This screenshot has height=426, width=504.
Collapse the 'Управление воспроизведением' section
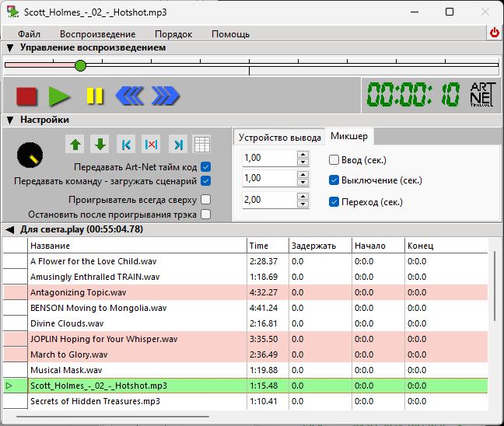10,48
